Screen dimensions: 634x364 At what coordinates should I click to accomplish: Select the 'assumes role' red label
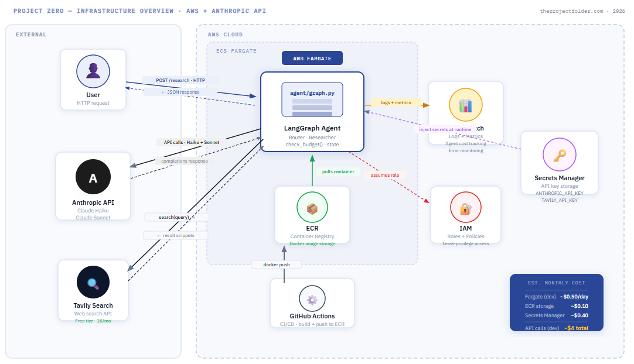pyautogui.click(x=385, y=175)
